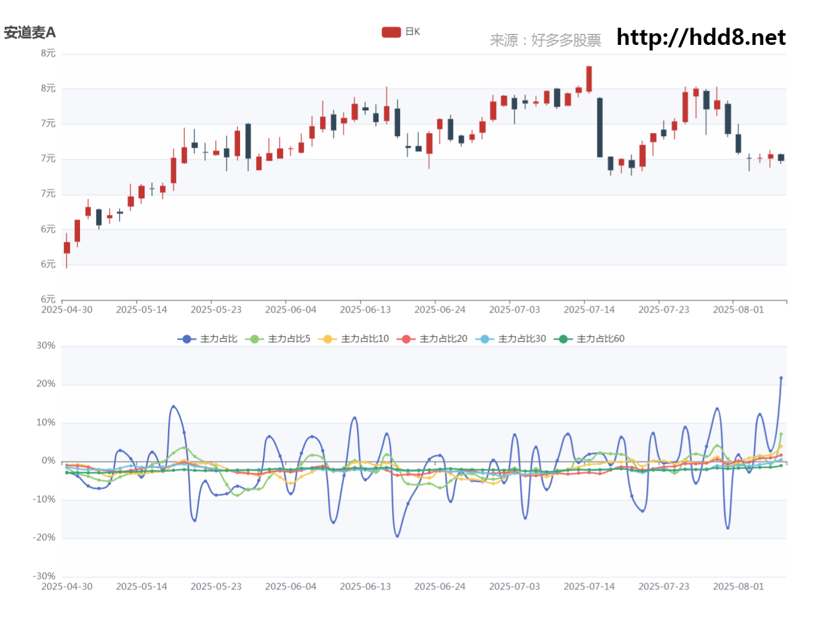Select the final blue data point above 20%
Image resolution: width=840 pixels, height=638 pixels.
click(x=781, y=378)
